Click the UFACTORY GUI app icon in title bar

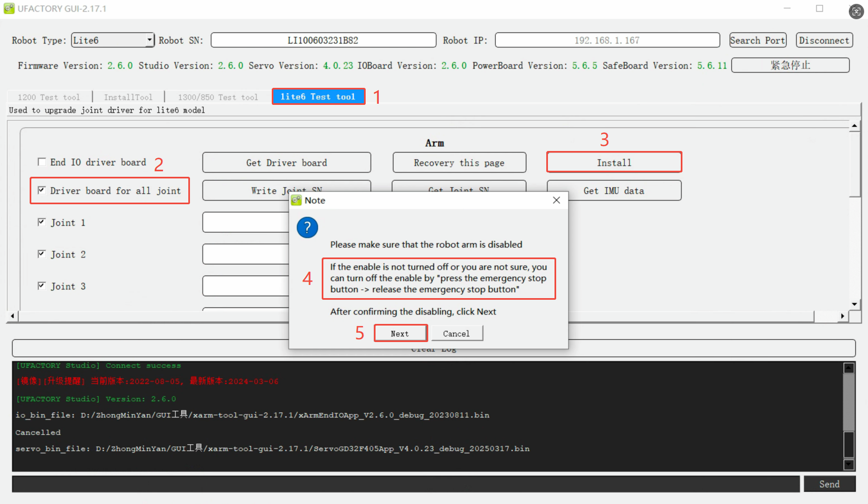pos(9,9)
